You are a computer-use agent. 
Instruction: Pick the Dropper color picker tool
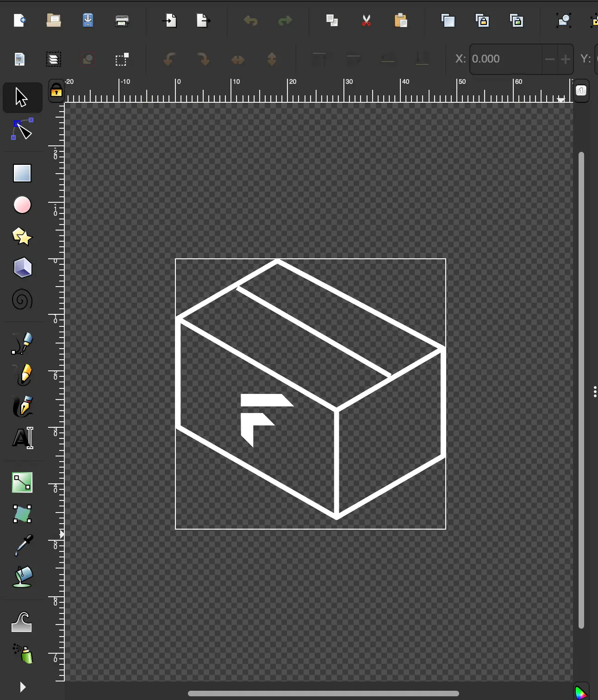pos(23,546)
